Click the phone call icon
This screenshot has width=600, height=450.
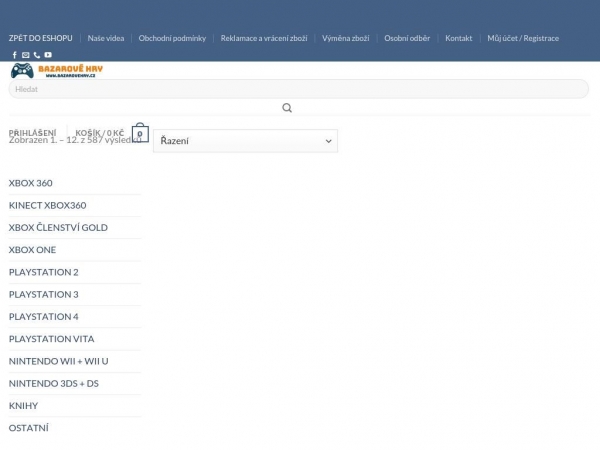coord(37,55)
